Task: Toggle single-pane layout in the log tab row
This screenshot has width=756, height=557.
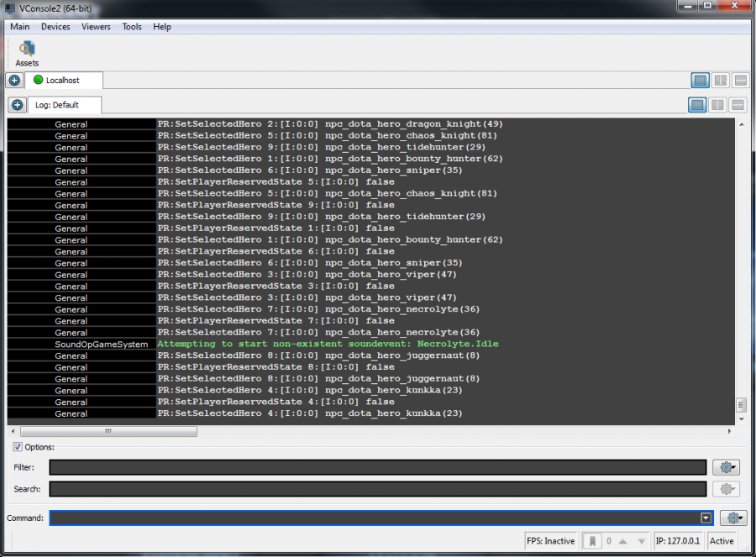Action: [x=697, y=105]
